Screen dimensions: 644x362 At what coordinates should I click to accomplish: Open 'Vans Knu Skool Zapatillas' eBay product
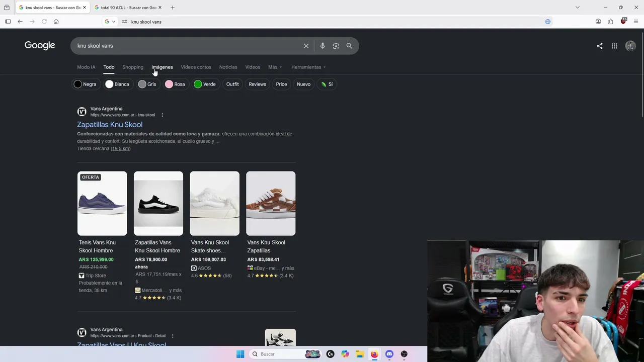click(x=266, y=246)
